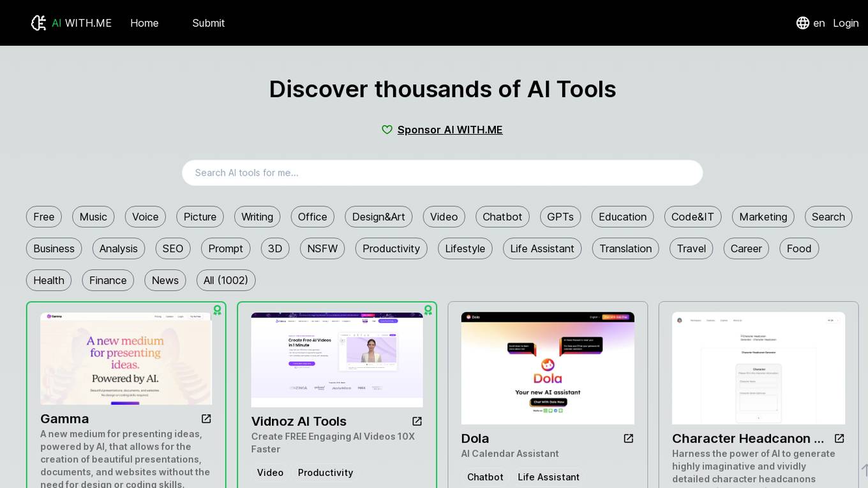Select the Travel category tag
This screenshot has height=488, width=868.
coord(691,248)
